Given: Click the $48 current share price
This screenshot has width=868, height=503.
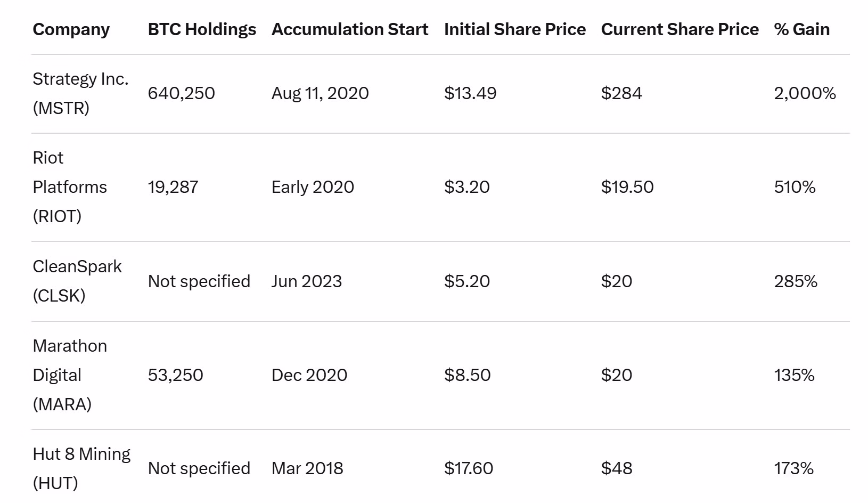Looking at the screenshot, I should [617, 468].
